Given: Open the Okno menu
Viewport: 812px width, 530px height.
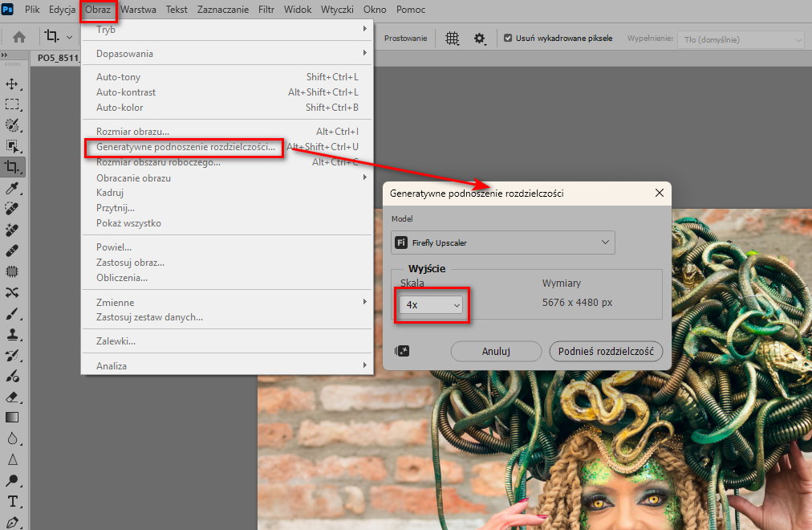Looking at the screenshot, I should click(375, 10).
